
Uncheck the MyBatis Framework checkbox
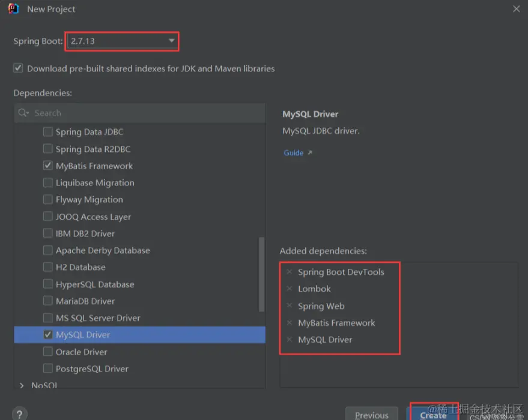(x=48, y=166)
